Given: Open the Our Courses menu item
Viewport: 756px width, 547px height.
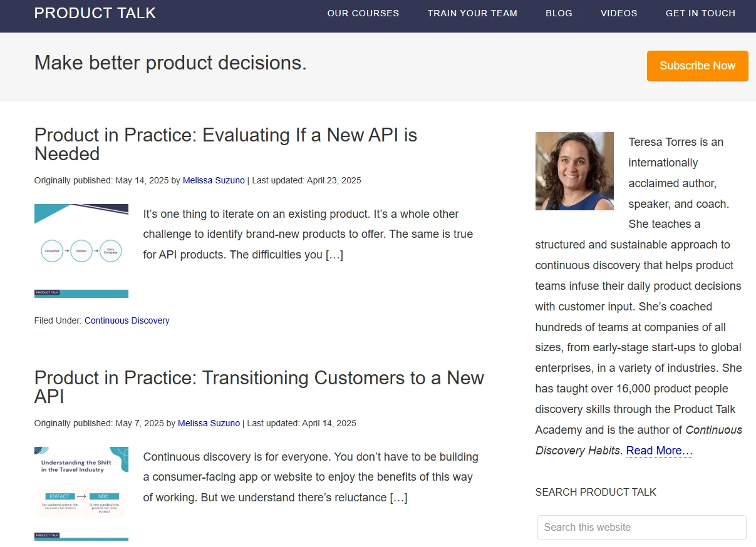Looking at the screenshot, I should [363, 13].
